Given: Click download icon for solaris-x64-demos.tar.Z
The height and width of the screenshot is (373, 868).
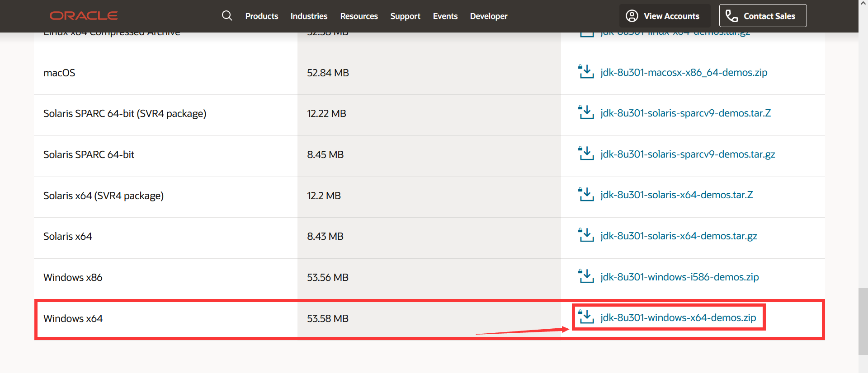Looking at the screenshot, I should (x=586, y=194).
